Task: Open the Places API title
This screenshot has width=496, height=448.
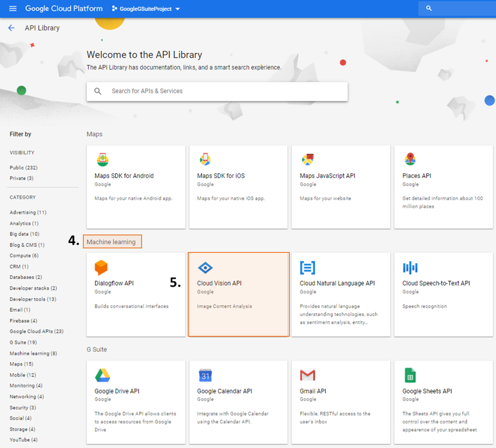Action: pos(417,176)
